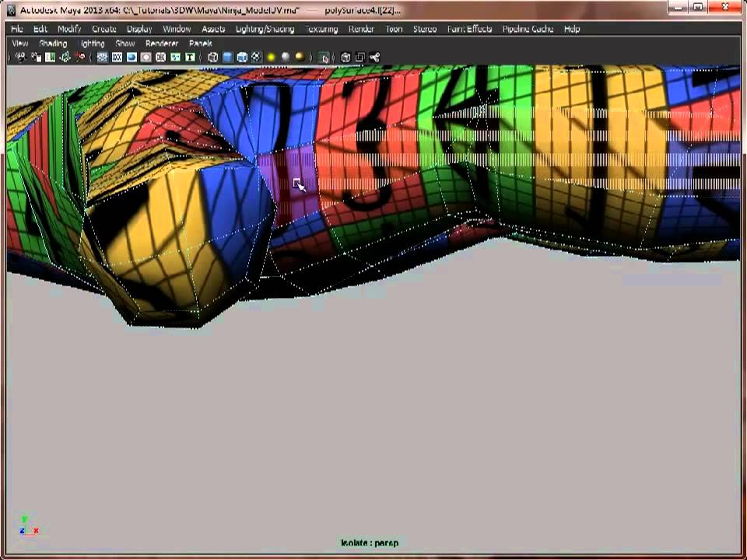The image size is (747, 560).
Task: Open the Pipeline Cache menu
Action: click(x=528, y=29)
